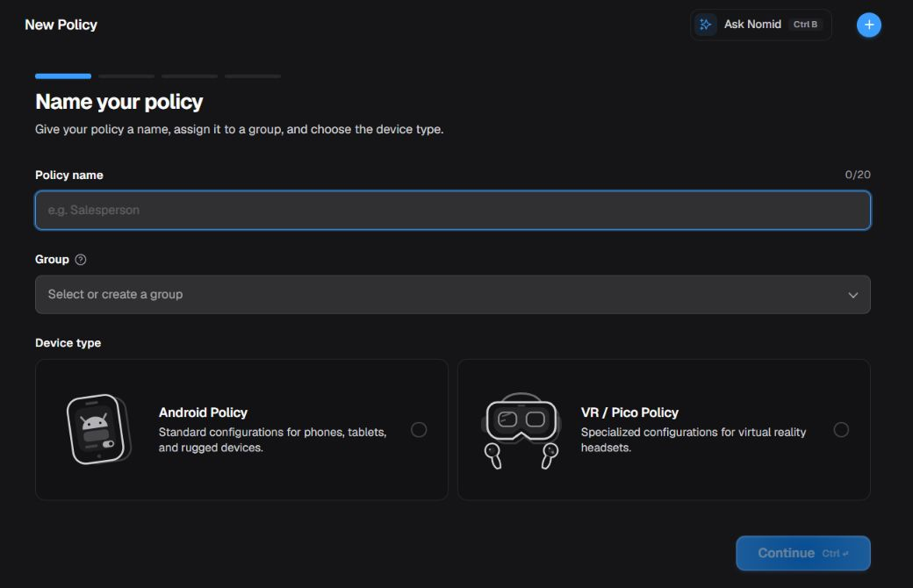Click the Group help question-mark icon

(81, 260)
